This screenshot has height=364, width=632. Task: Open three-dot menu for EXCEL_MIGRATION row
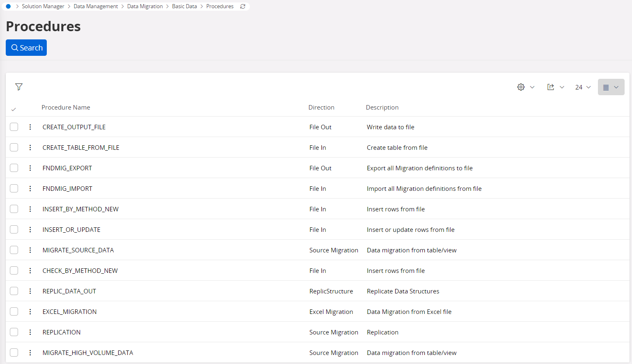[30, 311]
